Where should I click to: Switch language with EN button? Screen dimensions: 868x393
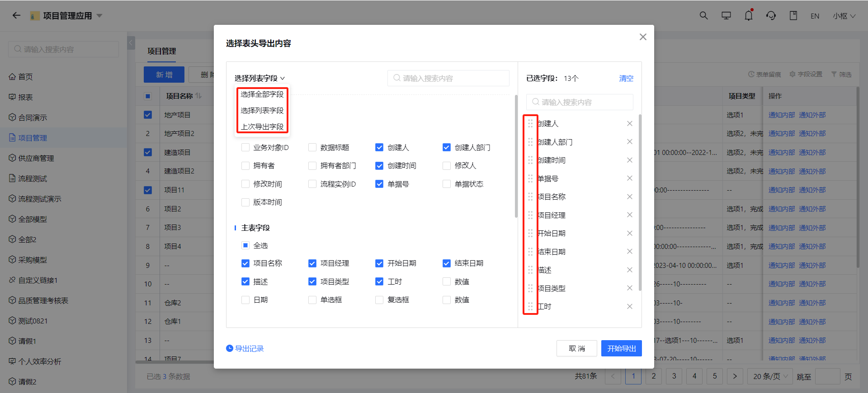point(815,16)
